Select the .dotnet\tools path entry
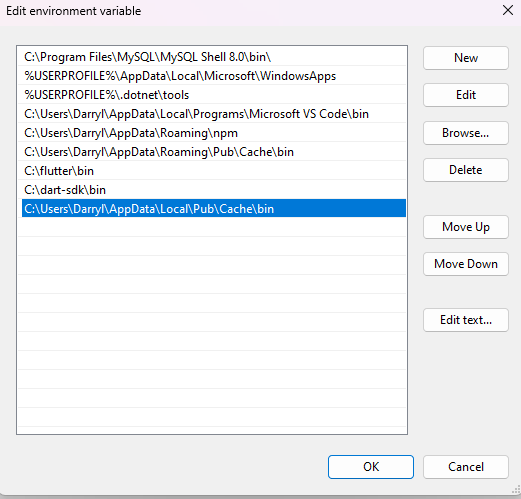This screenshot has height=499, width=521. (x=214, y=95)
